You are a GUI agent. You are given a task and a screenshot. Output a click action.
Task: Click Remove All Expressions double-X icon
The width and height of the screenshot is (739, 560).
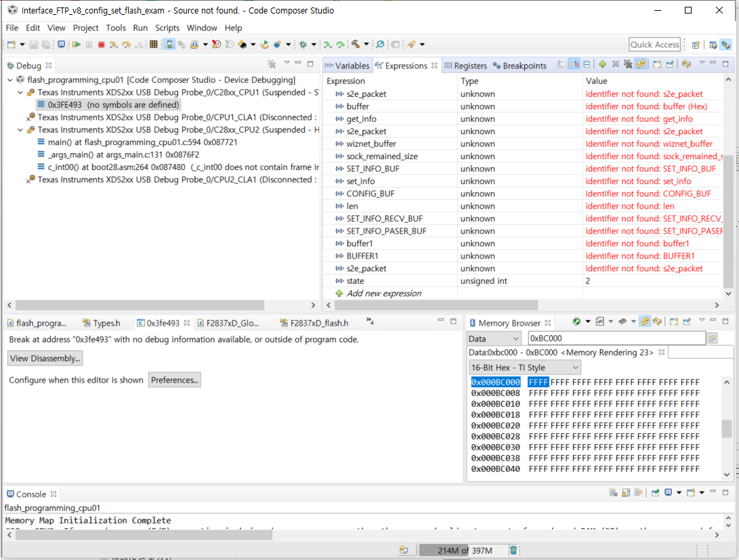point(628,64)
